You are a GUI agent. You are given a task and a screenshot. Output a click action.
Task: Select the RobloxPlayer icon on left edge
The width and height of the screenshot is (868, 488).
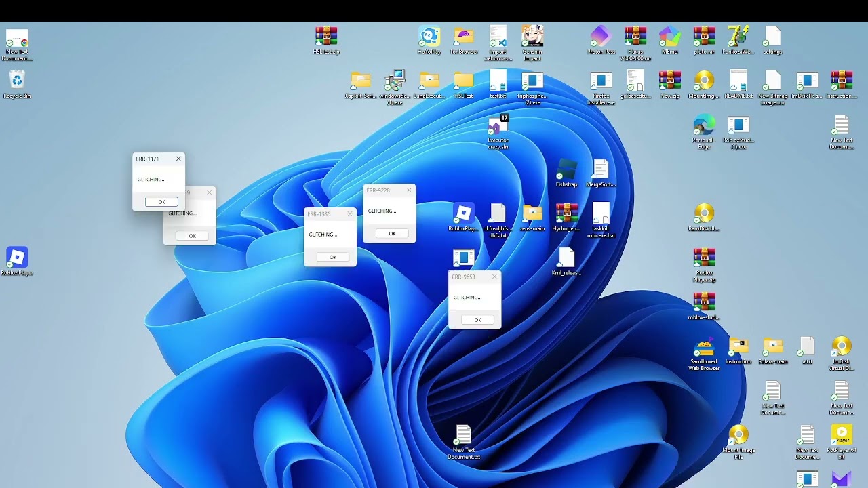17,262
